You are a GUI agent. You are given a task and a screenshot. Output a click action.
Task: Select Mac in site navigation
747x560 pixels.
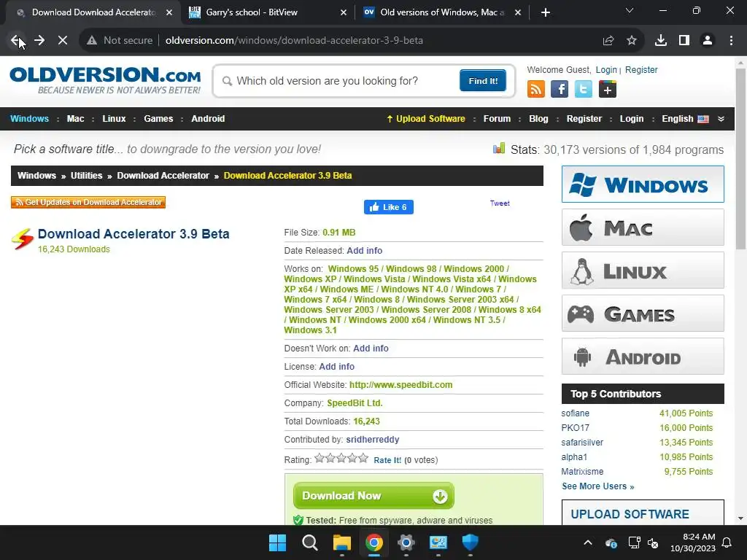[x=75, y=119]
